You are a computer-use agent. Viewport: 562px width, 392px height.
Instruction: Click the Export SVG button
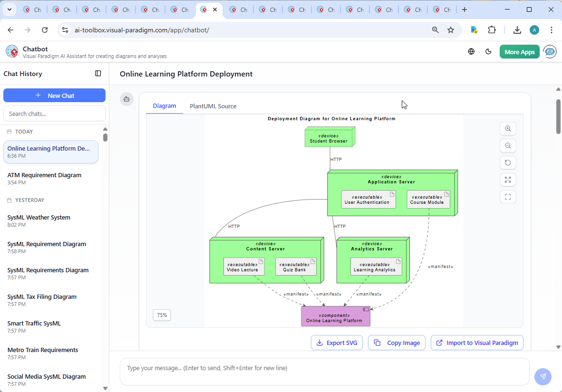click(337, 343)
